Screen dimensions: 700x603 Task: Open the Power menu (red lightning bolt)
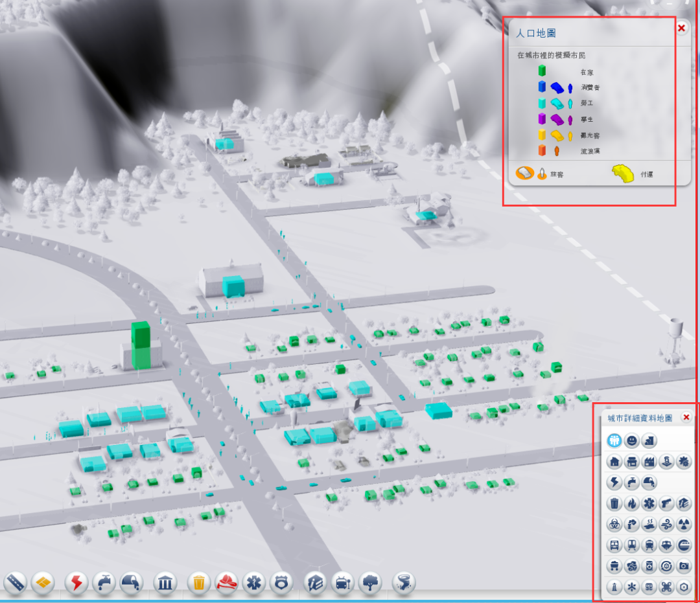(76, 582)
